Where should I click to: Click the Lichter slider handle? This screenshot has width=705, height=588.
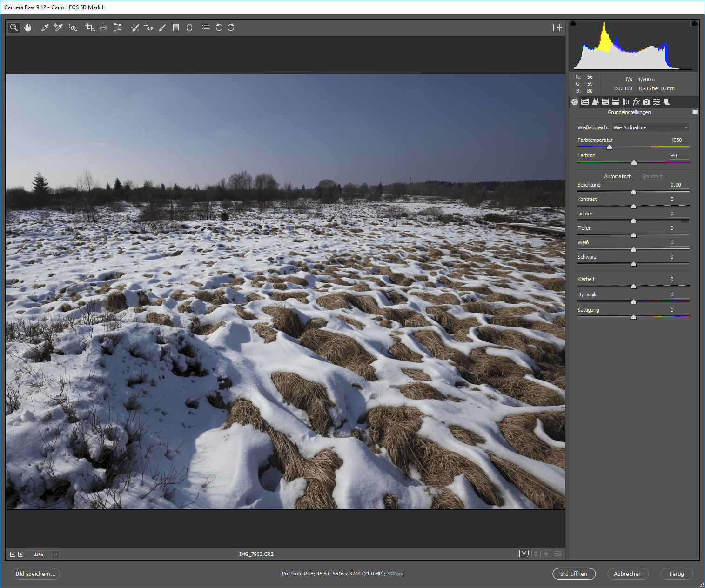[x=633, y=220]
